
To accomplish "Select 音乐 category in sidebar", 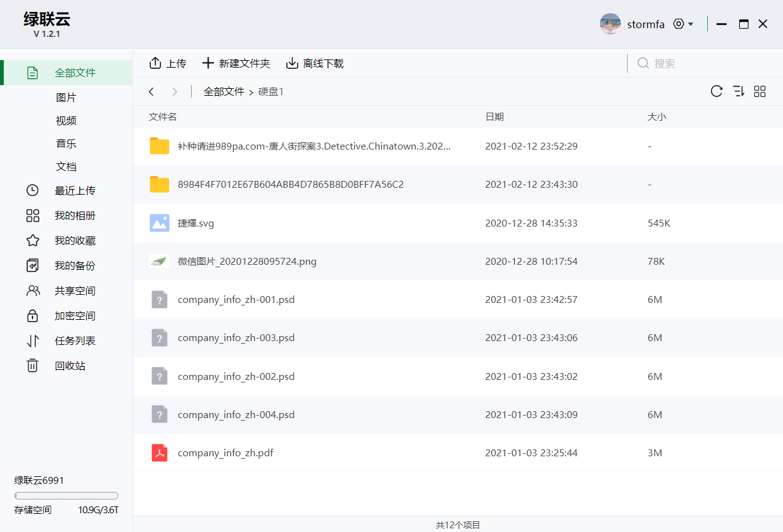I will coord(66,143).
